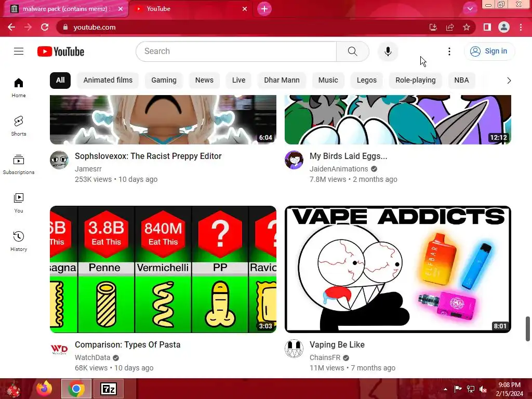Select the NBA chip
Viewport: 532px width, 399px height.
point(462,81)
